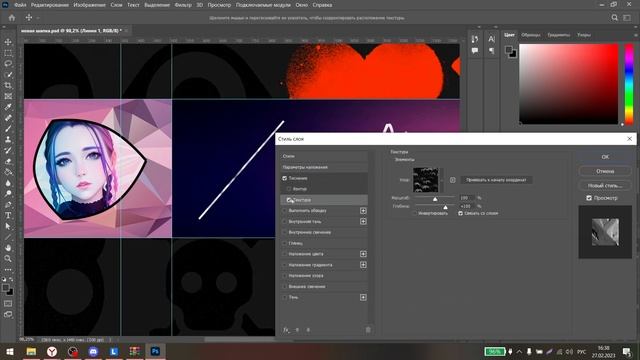
Task: Uncheck Связать со слоем option
Action: click(460, 213)
